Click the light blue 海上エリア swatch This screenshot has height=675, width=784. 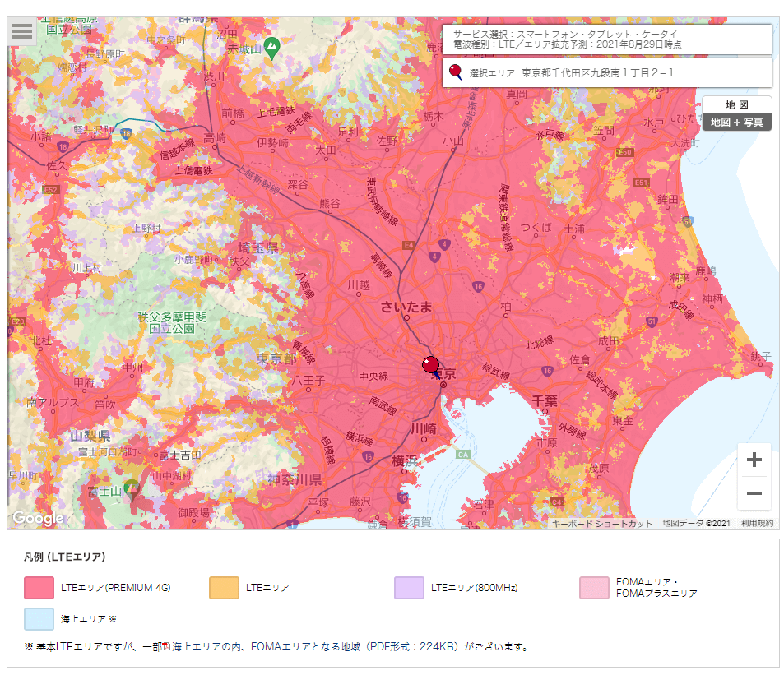[x=39, y=619]
